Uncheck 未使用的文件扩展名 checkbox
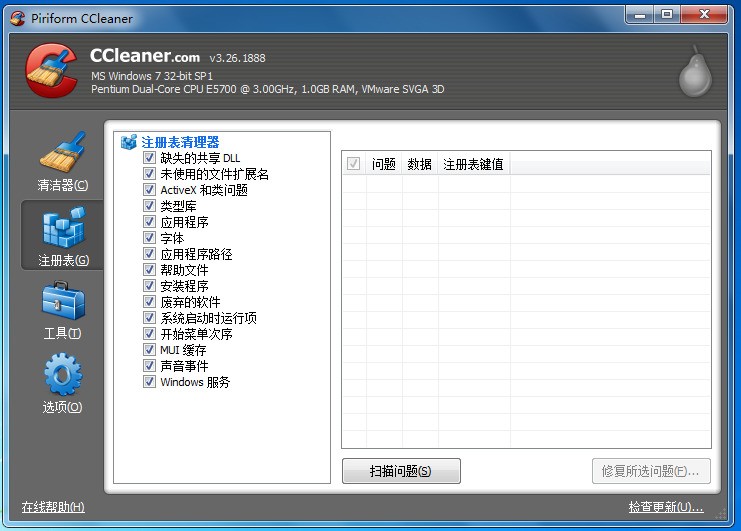 click(x=149, y=174)
